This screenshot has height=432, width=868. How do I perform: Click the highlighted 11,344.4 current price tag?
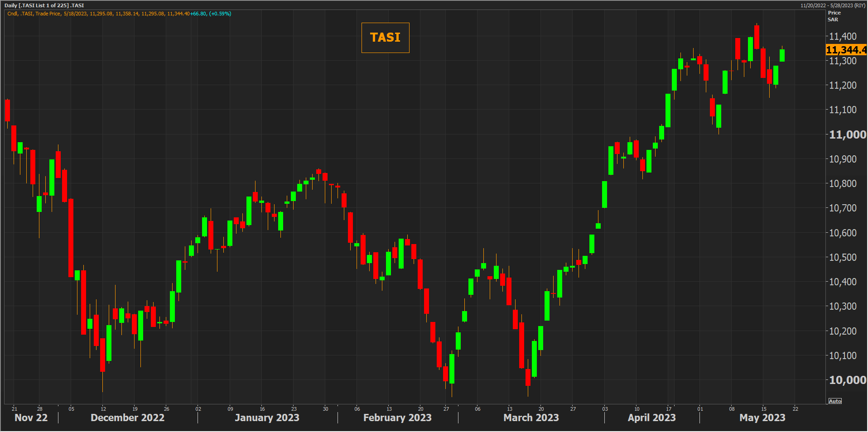point(845,50)
